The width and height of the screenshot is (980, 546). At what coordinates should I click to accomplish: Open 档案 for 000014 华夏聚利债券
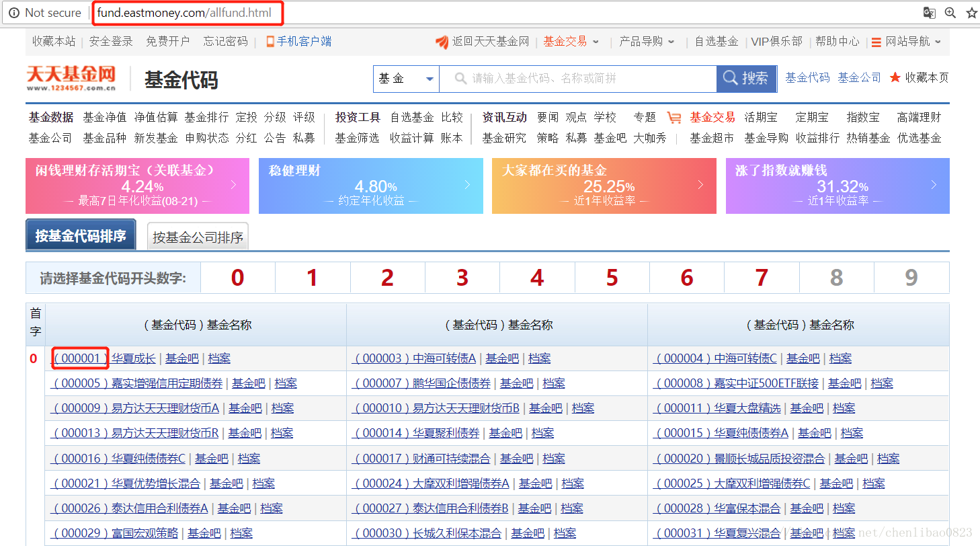[543, 433]
